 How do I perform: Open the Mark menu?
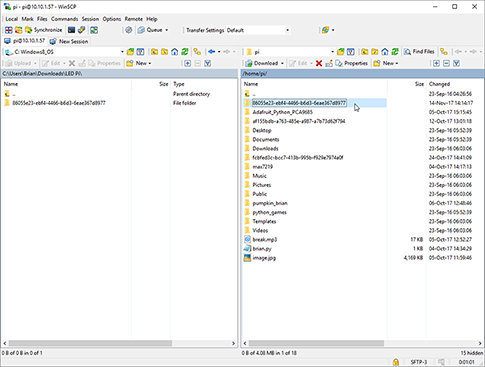(x=27, y=19)
